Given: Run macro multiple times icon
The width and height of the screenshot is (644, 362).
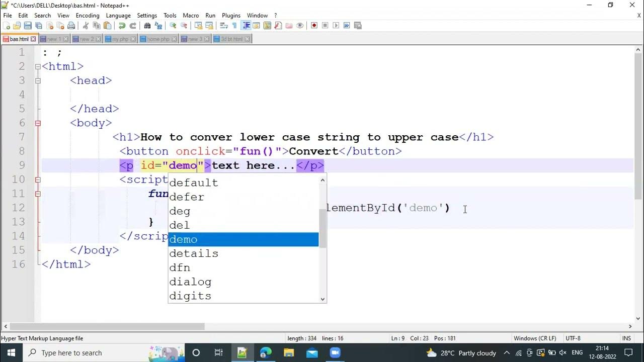Looking at the screenshot, I should [x=347, y=25].
